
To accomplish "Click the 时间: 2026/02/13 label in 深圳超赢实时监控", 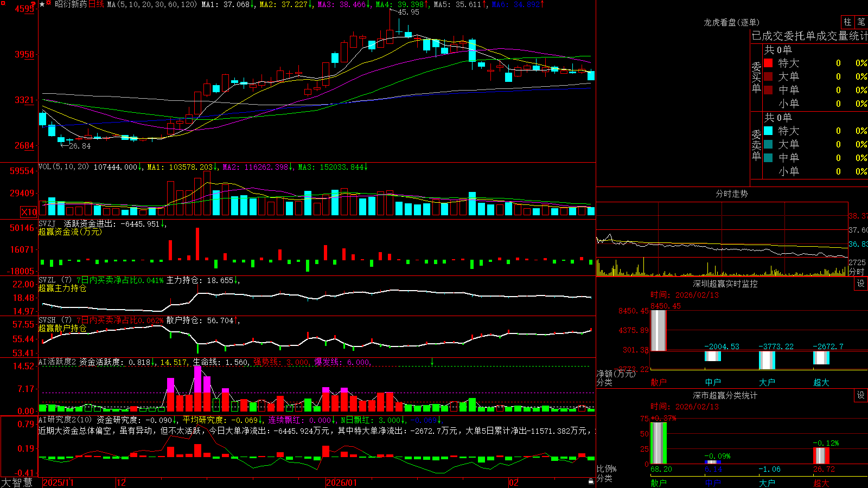I will pyautogui.click(x=685, y=295).
